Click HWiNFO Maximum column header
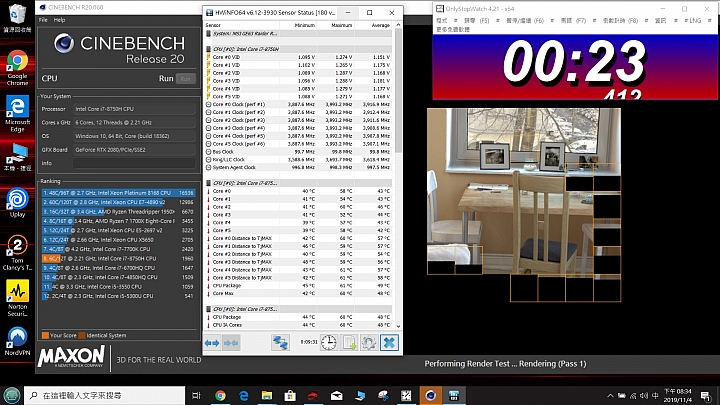Image resolution: width=720 pixels, height=405 pixels. pos(342,25)
